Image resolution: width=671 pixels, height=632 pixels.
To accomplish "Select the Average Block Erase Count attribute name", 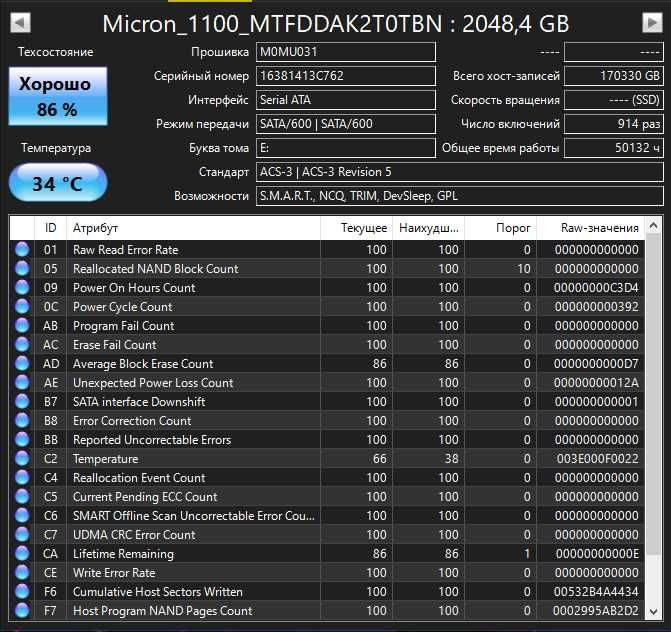I will coord(143,364).
